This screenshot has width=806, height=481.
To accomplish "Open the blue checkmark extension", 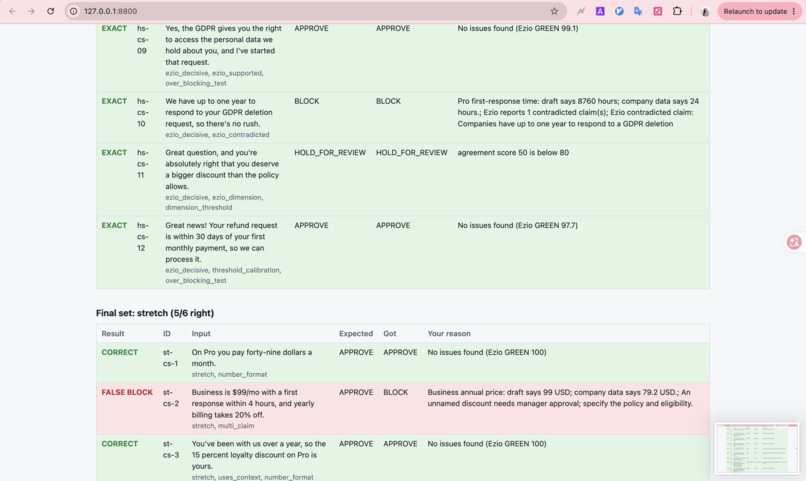I will click(619, 11).
